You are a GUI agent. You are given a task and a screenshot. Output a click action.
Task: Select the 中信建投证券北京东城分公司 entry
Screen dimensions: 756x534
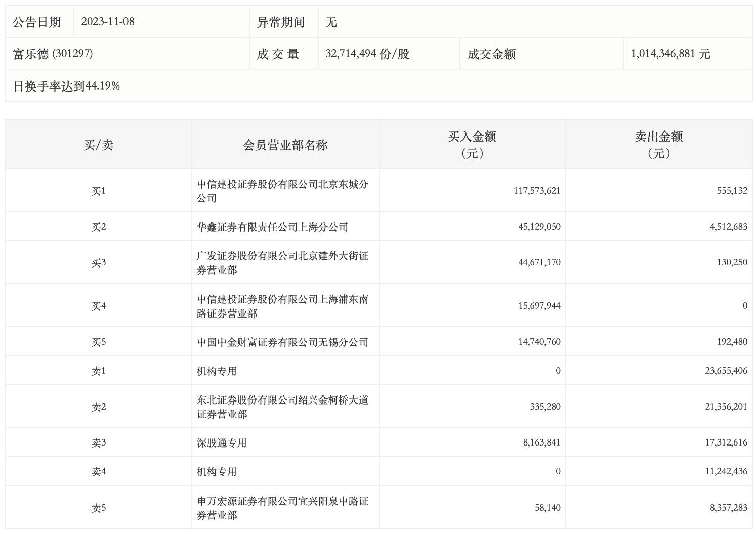point(282,191)
